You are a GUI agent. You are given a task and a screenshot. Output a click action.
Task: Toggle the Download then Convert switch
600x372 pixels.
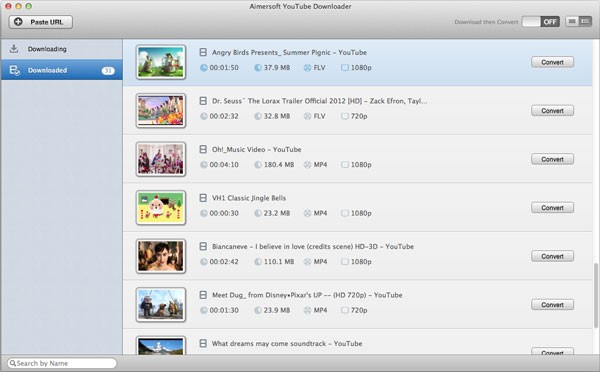540,22
